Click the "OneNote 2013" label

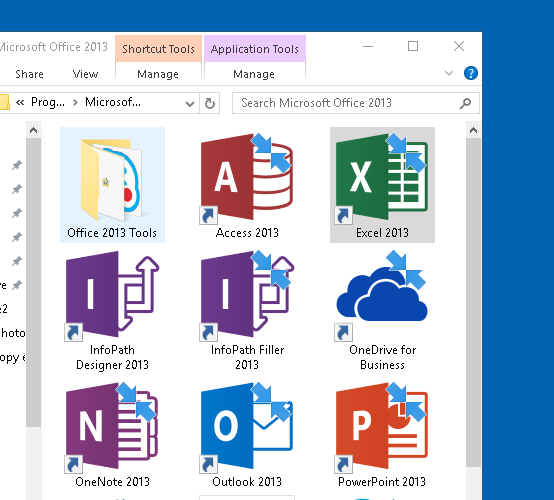click(112, 482)
